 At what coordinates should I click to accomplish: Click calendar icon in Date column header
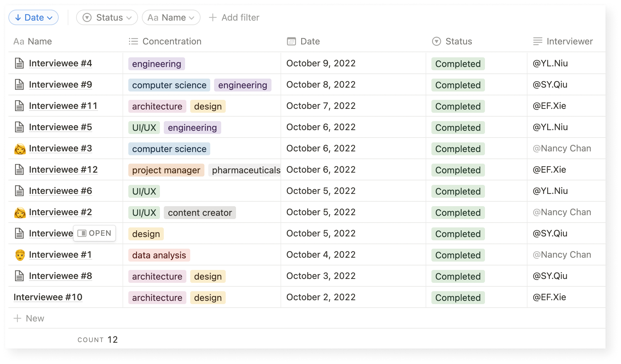tap(291, 42)
